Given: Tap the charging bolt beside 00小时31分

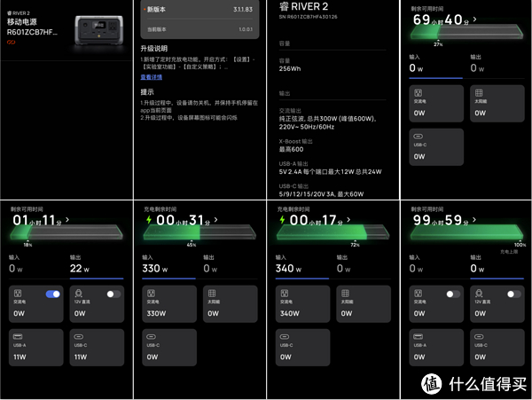Looking at the screenshot, I should [x=149, y=219].
